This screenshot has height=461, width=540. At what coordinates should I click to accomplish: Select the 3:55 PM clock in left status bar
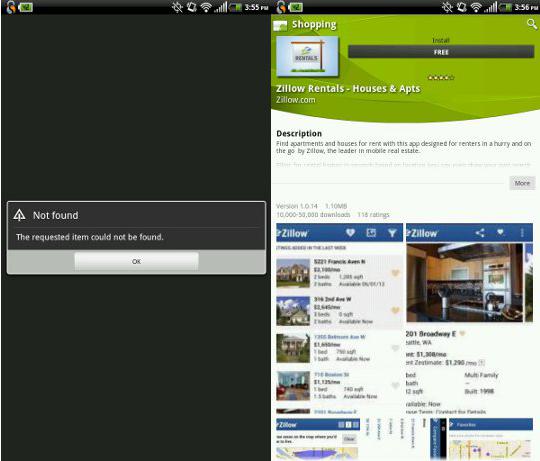coord(256,7)
